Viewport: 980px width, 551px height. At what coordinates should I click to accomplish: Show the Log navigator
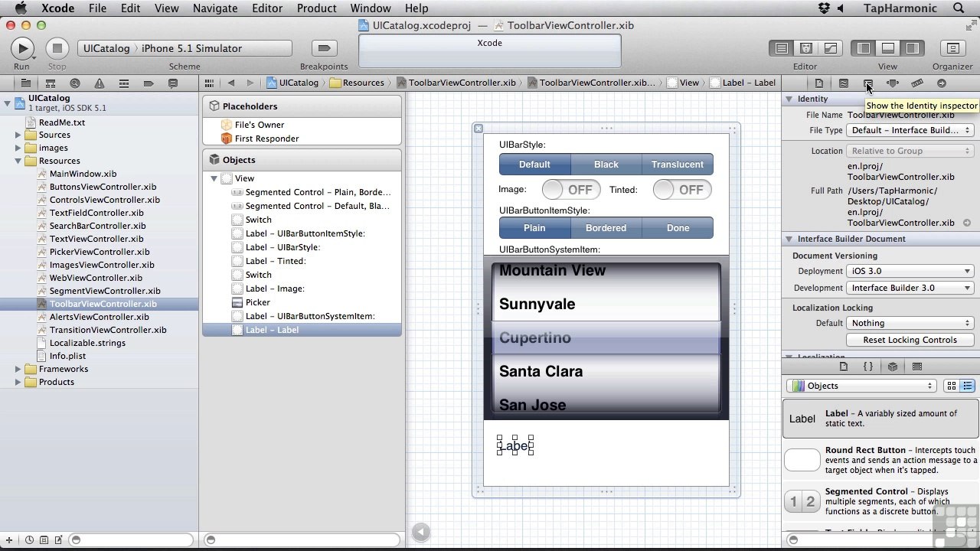(172, 83)
